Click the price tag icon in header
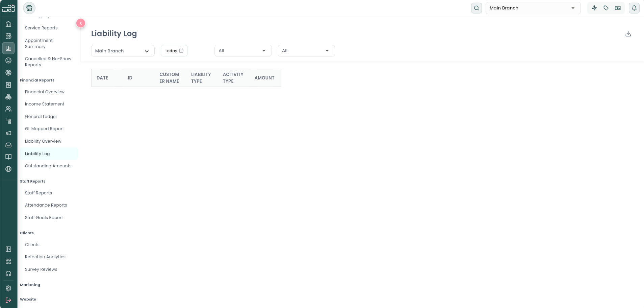Image resolution: width=644 pixels, height=308 pixels. (606, 8)
